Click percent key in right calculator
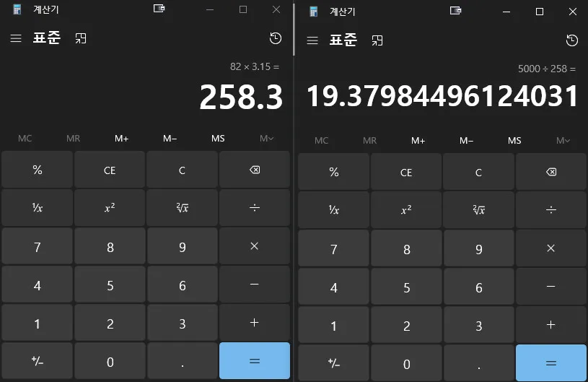Screen dimensions: 588x382 pyautogui.click(x=334, y=173)
